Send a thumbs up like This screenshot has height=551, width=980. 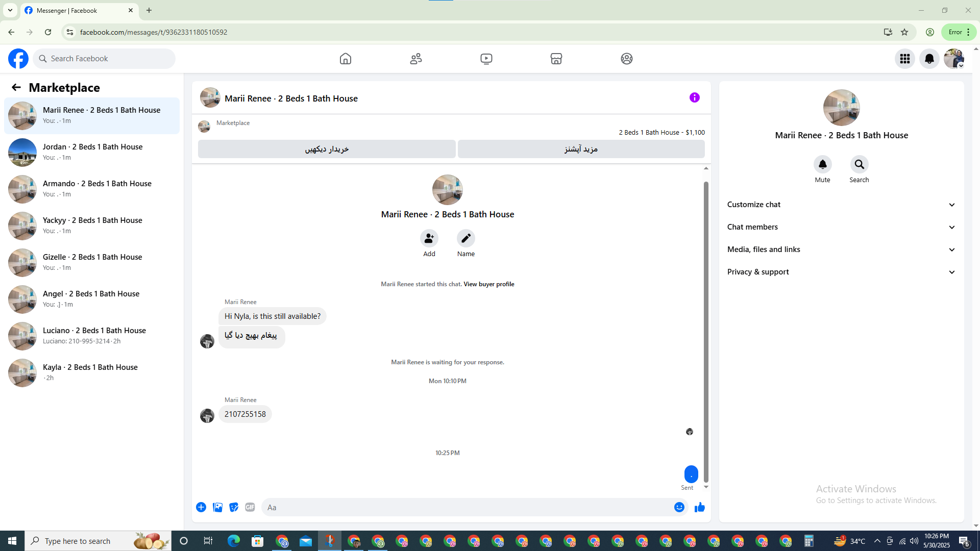(700, 507)
